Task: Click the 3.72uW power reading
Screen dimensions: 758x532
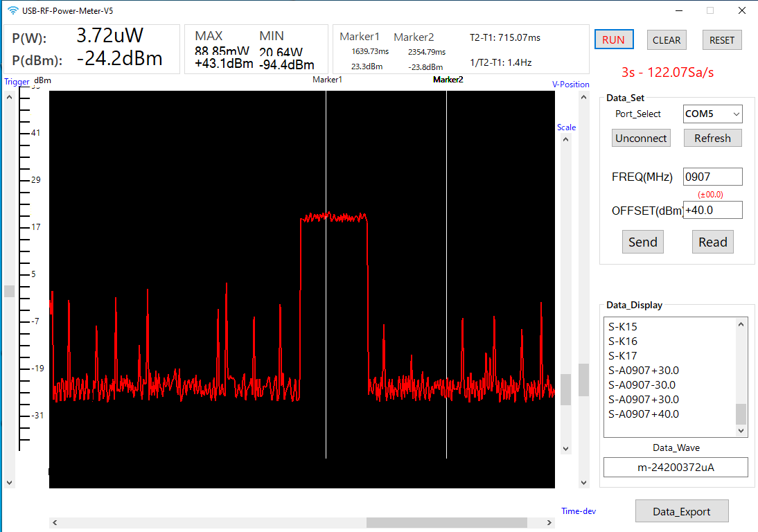Action: pyautogui.click(x=109, y=35)
